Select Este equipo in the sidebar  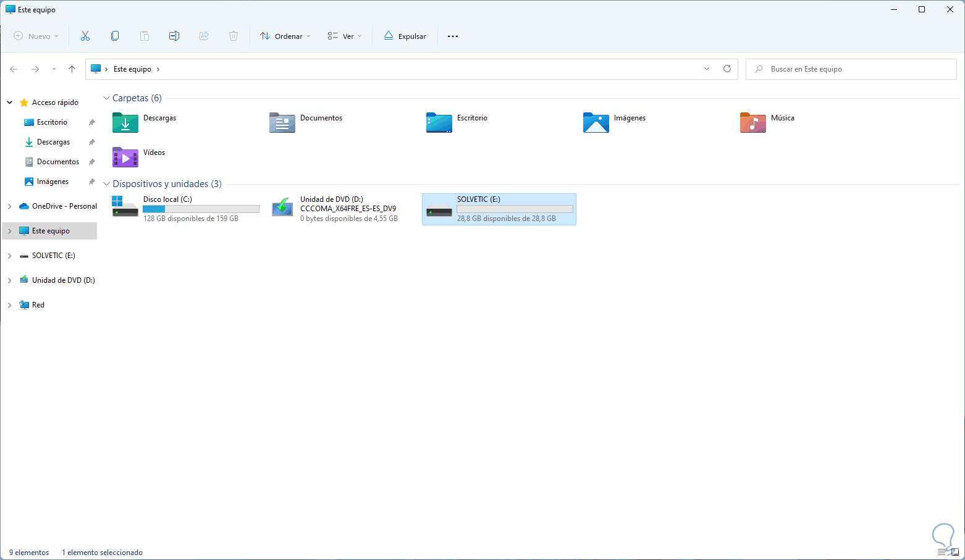point(49,231)
